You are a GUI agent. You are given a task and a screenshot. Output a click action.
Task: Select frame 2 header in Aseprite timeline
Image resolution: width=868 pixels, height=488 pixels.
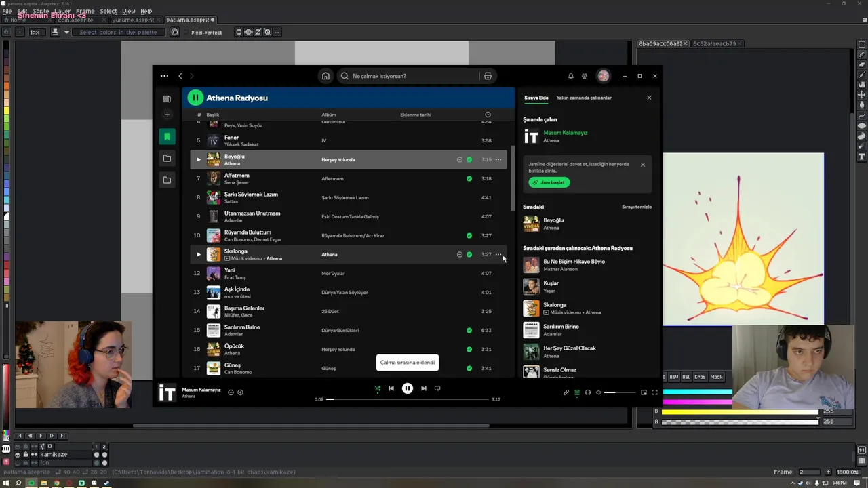tap(104, 447)
